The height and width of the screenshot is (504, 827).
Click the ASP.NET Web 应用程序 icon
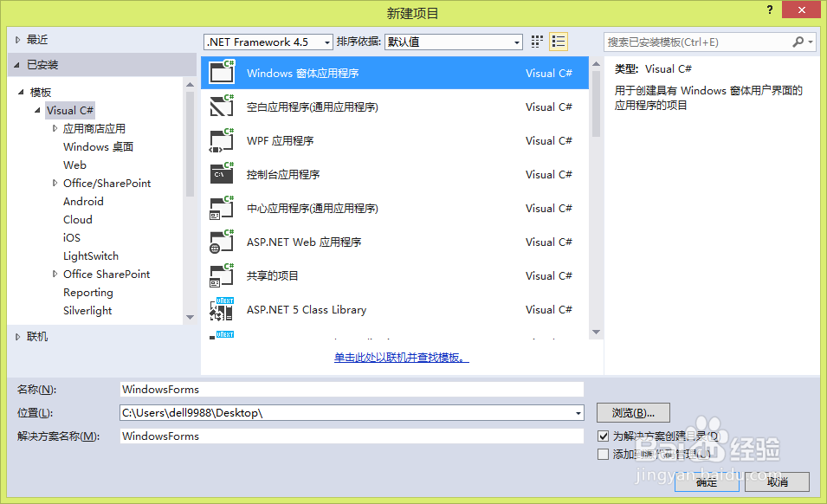[222, 242]
